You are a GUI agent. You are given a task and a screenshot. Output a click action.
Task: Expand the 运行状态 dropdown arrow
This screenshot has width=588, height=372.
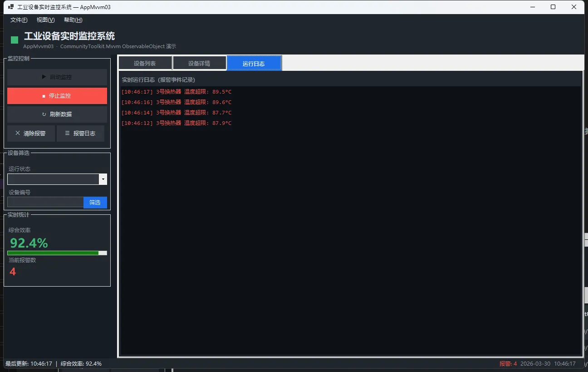103,179
